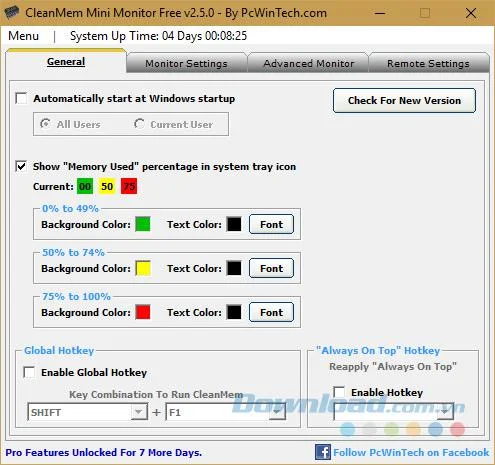Image resolution: width=495 pixels, height=465 pixels.
Task: Click the yellow 50 preview tray icon
Action: 107,186
